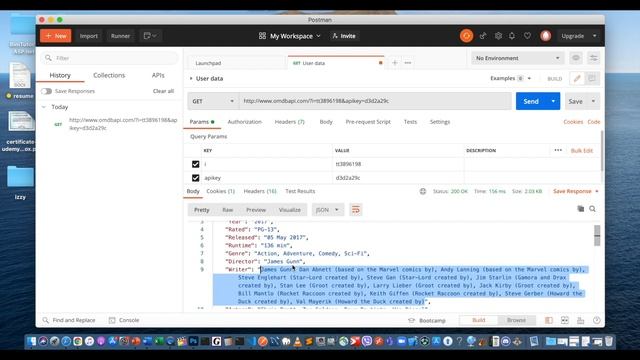Select Raw response view
This screenshot has height=360, width=640.
pos(227,210)
